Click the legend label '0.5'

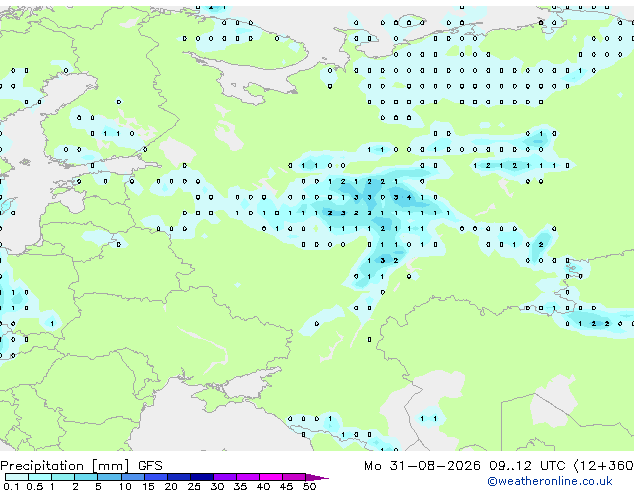pos(35,486)
